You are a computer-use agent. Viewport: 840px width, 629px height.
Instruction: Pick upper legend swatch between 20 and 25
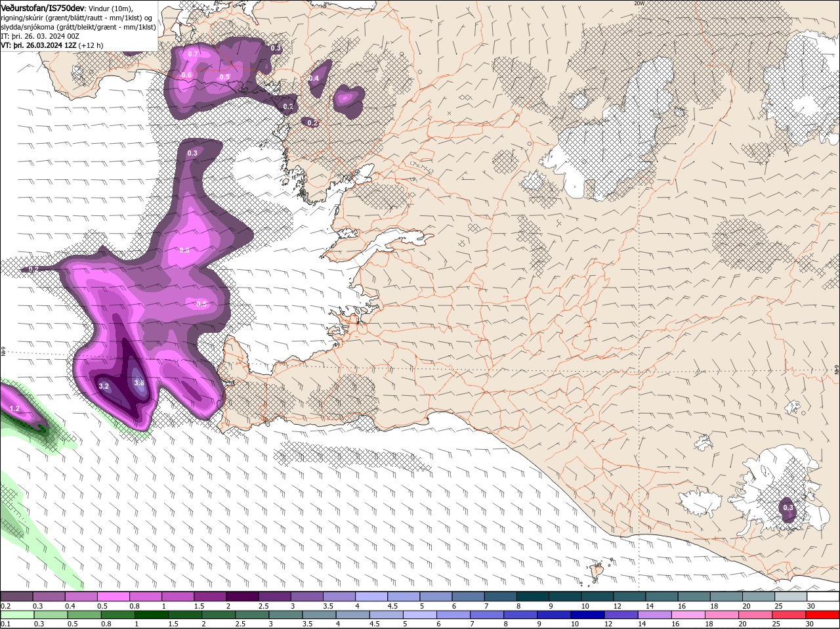[759, 596]
